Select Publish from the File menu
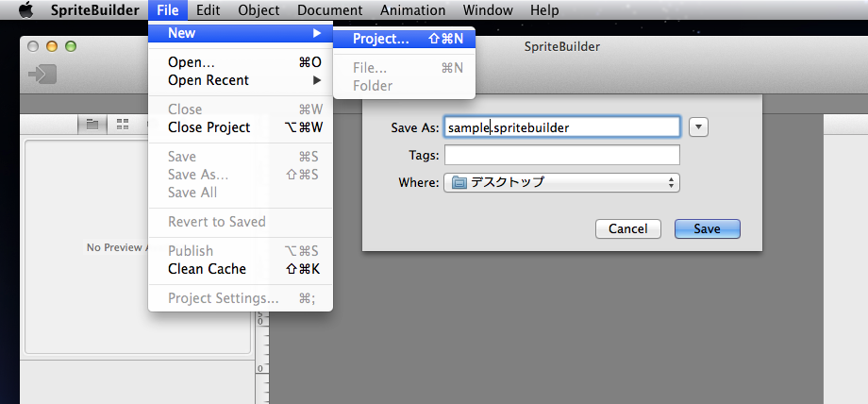Screen dimensions: 868x404 pyautogui.click(x=241, y=251)
